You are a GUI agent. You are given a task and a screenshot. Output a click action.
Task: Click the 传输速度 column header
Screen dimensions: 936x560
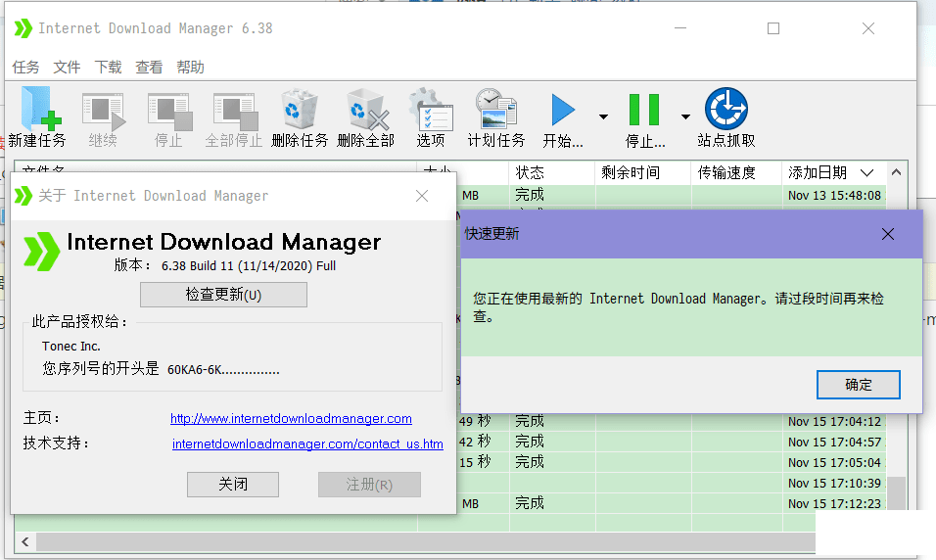[736, 172]
